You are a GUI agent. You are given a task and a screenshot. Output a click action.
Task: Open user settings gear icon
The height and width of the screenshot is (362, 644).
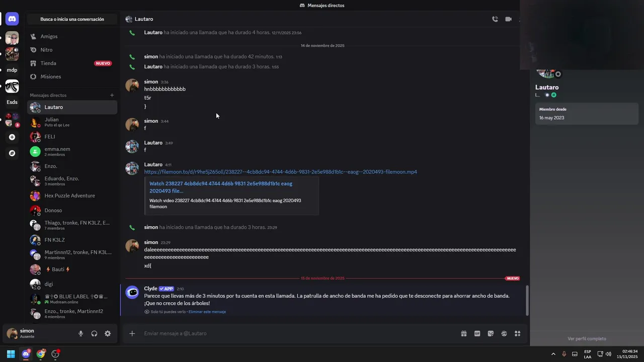108,333
